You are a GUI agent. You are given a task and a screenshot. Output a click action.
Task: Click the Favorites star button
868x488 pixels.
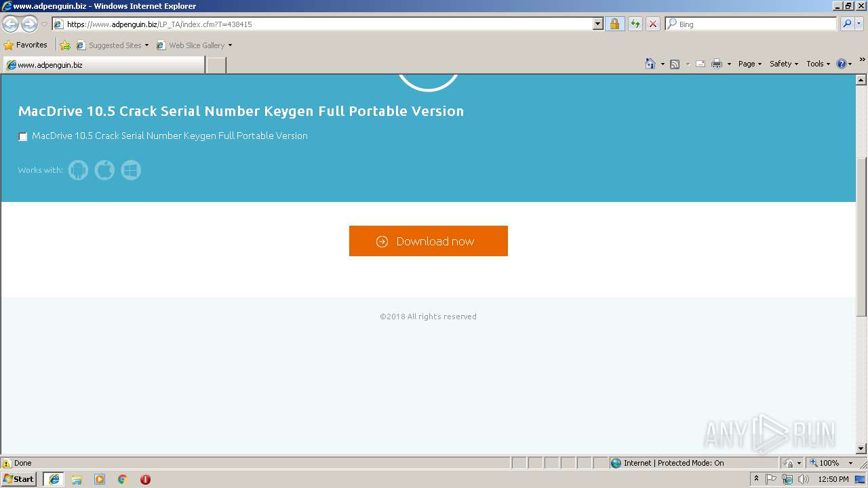point(26,45)
